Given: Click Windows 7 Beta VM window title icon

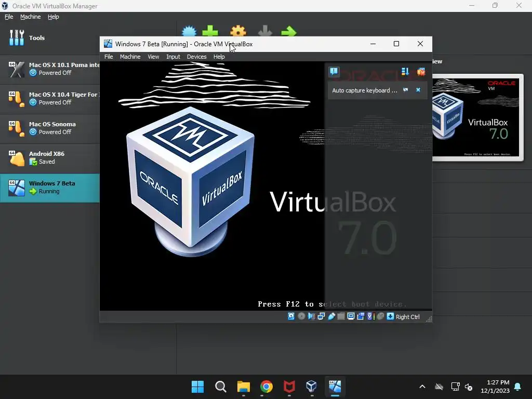Looking at the screenshot, I should pyautogui.click(x=108, y=44).
